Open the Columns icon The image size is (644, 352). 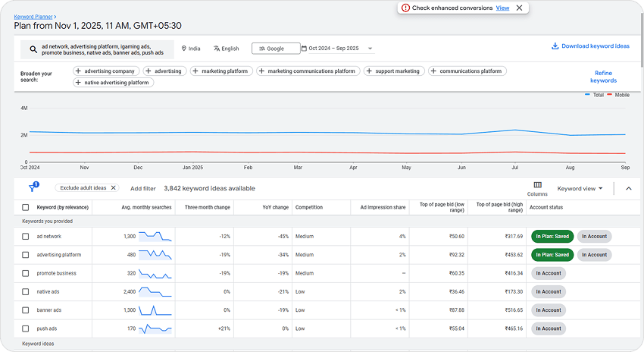(538, 185)
